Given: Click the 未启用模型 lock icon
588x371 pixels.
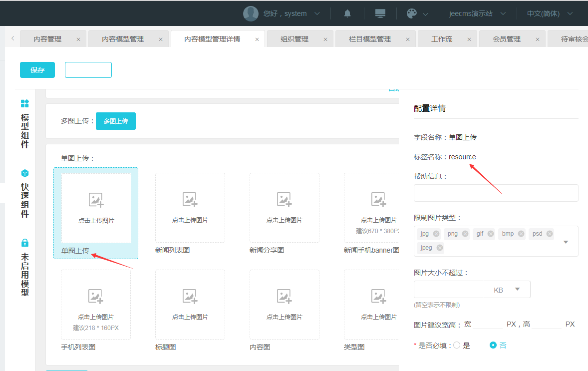Looking at the screenshot, I should 25,243.
